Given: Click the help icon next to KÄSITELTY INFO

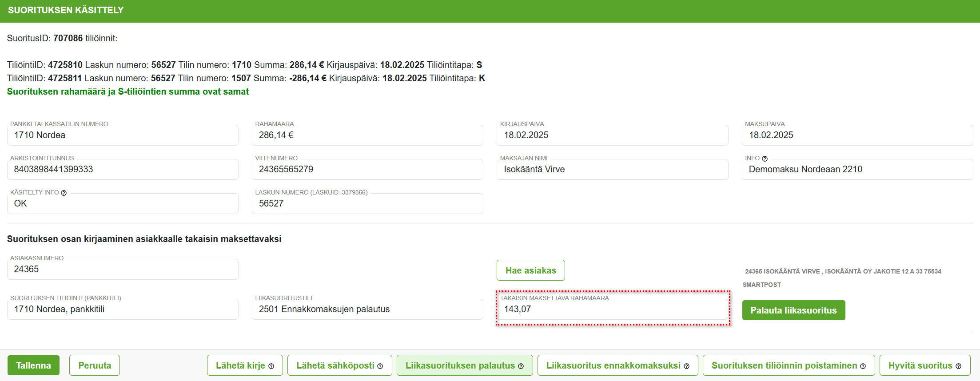Looking at the screenshot, I should tap(64, 193).
